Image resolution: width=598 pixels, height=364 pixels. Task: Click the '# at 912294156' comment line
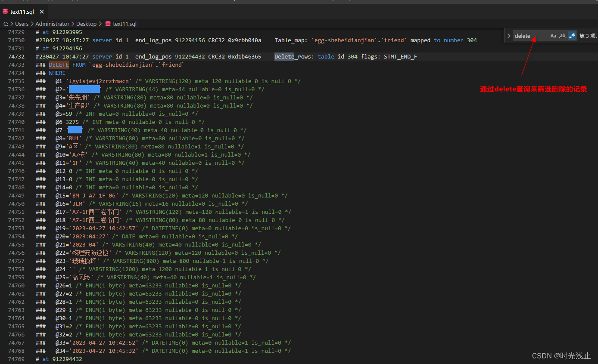59,49
